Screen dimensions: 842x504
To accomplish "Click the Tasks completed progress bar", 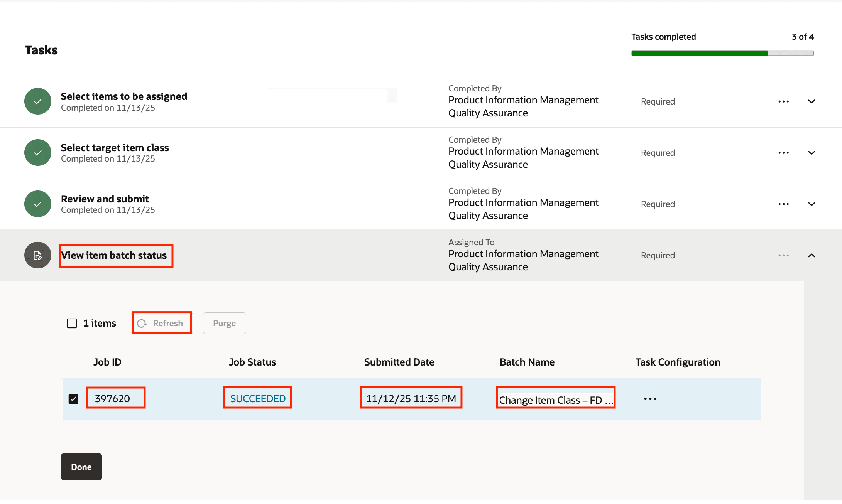I will (722, 53).
